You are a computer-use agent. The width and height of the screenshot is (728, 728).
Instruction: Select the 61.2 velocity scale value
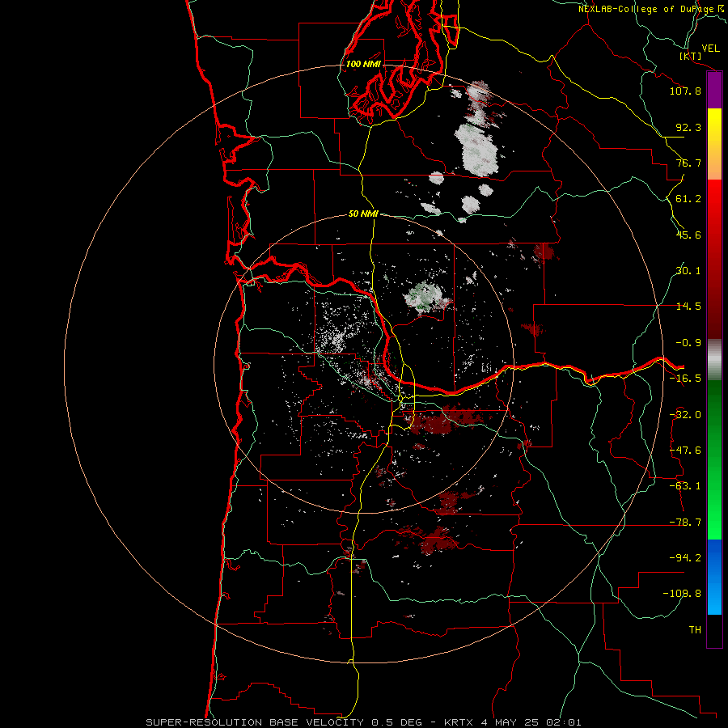coord(688,199)
